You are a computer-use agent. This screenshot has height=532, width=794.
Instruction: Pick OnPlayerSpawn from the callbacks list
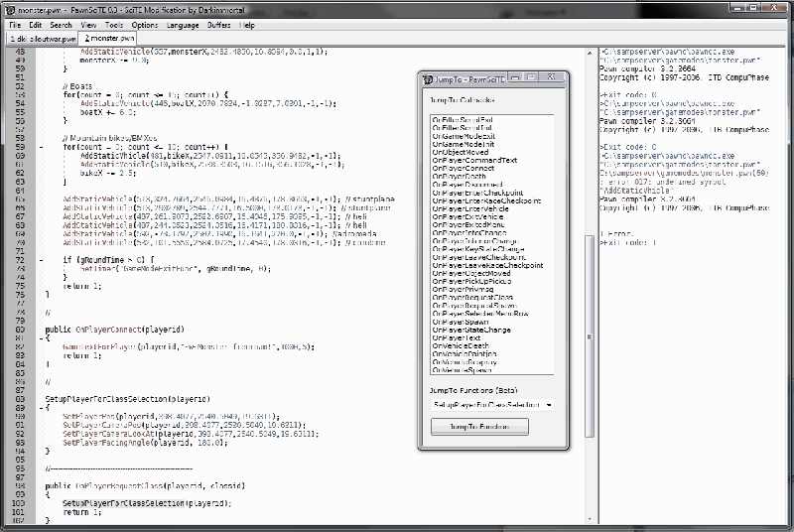click(x=460, y=320)
